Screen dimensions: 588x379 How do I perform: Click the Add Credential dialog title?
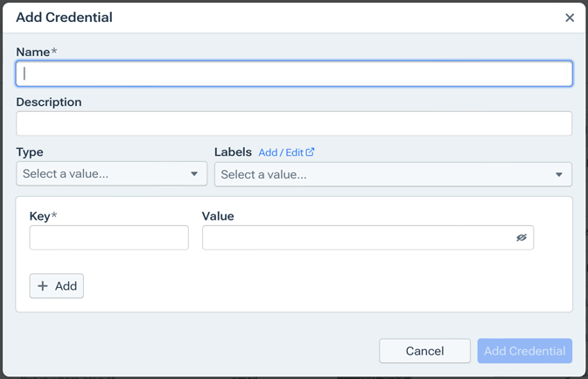64,18
